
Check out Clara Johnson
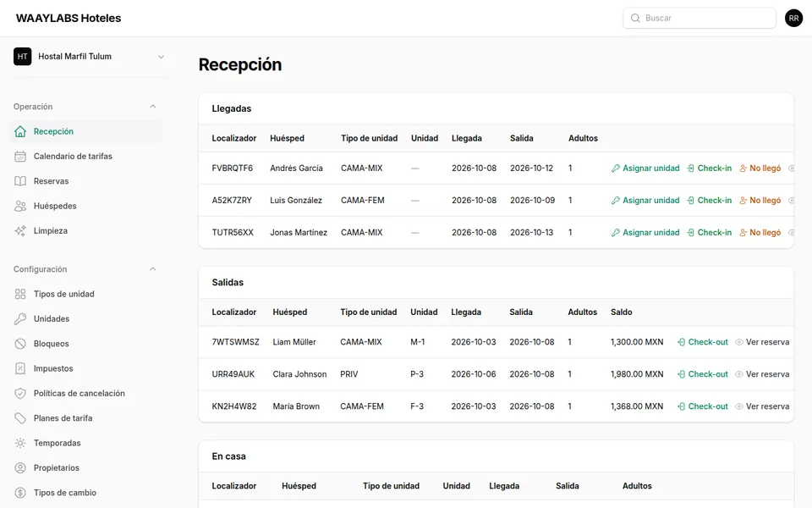click(703, 374)
